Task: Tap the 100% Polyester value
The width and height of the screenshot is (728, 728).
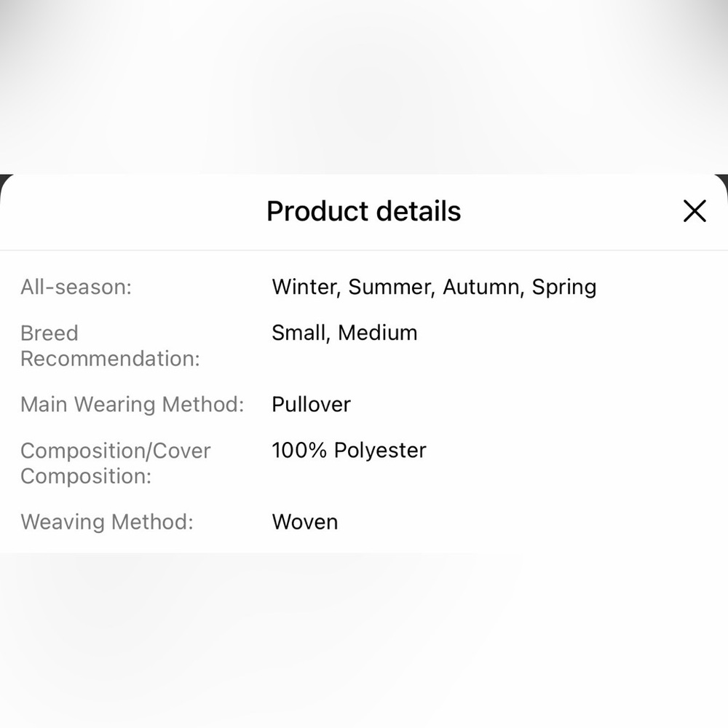Action: (349, 451)
